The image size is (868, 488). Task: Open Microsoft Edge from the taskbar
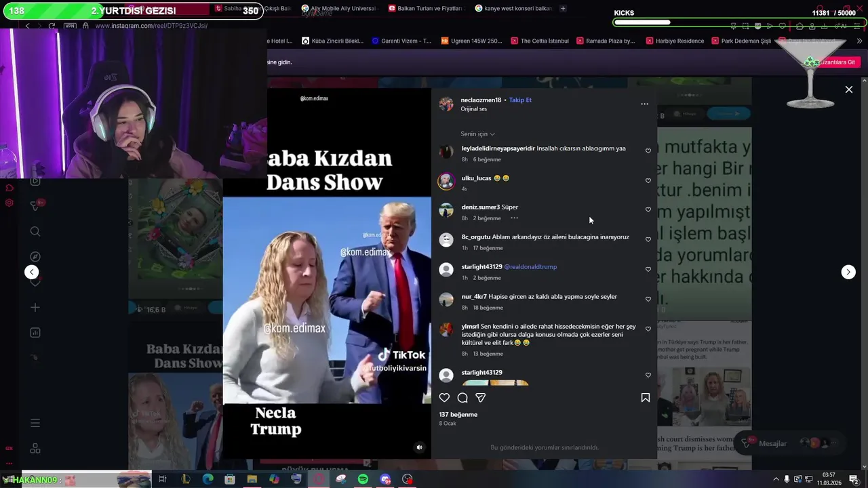[x=208, y=479]
